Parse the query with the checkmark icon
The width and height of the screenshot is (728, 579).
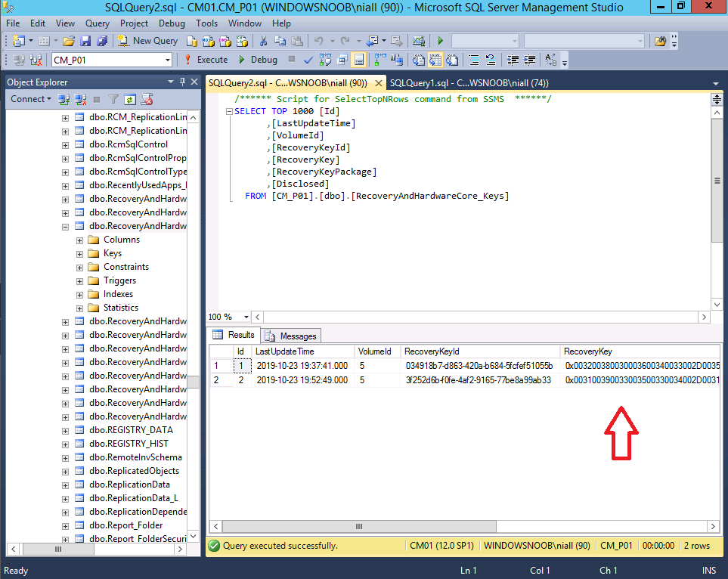[308, 60]
